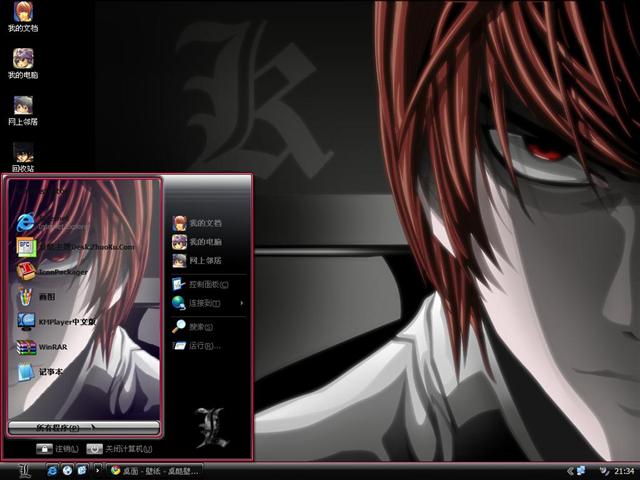640x480 pixels.
Task: Launch WinRAR from start menu
Action: point(42,347)
